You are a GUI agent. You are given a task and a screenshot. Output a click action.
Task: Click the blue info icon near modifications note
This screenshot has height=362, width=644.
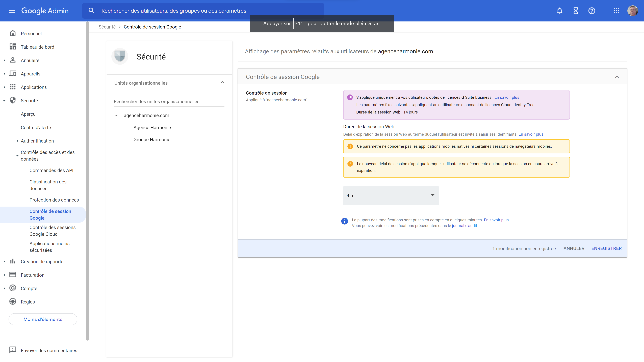(345, 221)
